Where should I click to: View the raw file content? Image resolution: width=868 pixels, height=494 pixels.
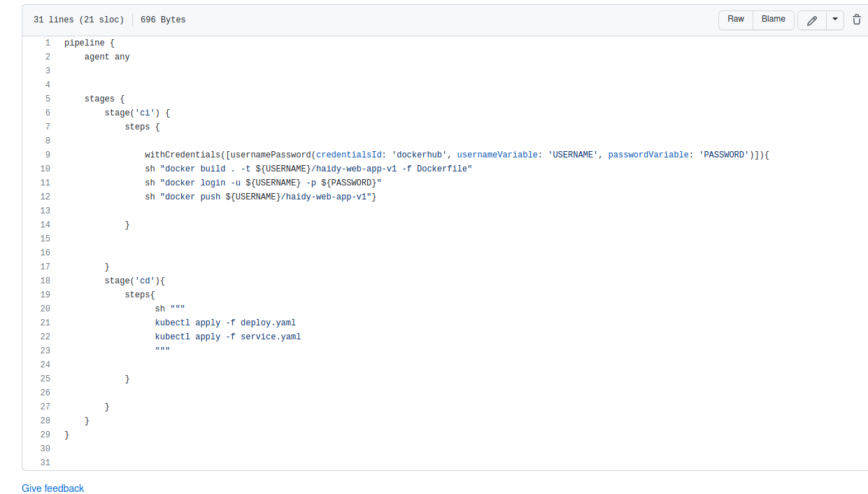[x=735, y=20]
